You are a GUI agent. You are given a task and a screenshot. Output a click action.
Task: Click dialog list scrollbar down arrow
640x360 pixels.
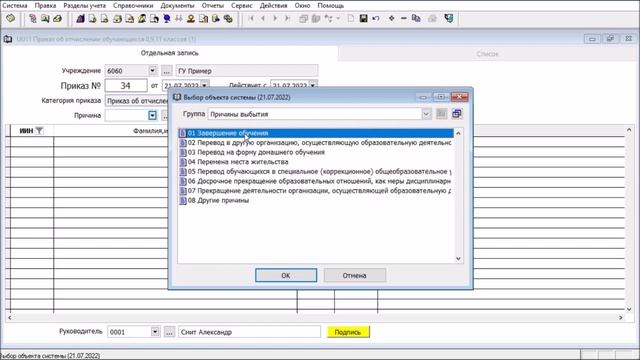tap(458, 259)
